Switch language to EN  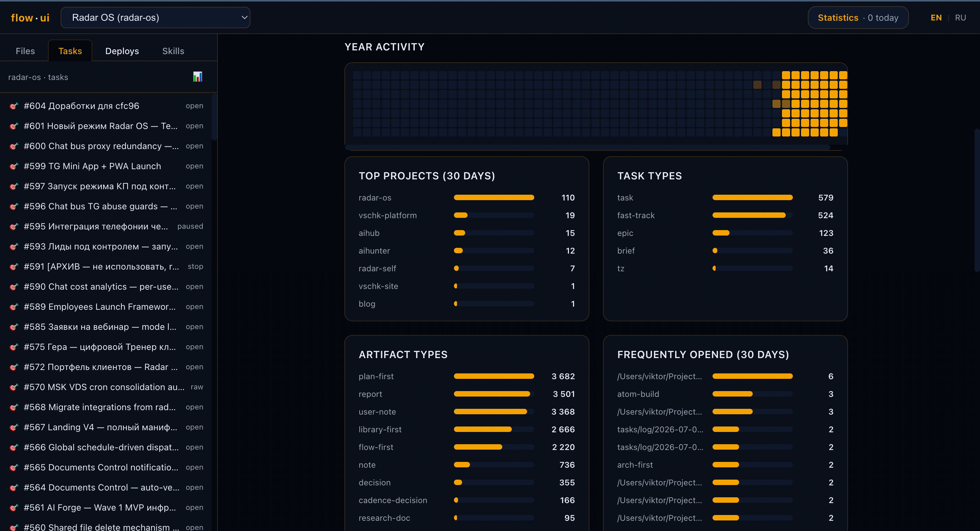point(936,17)
